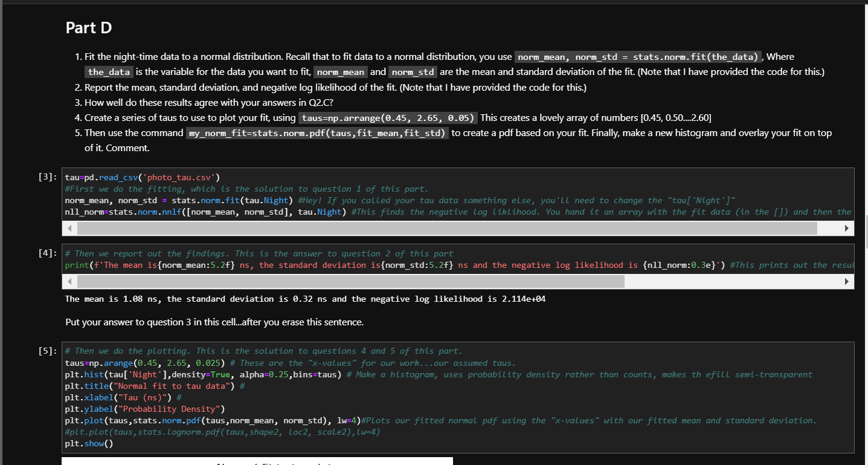Click the standalone 'norm_std' inline code in item 1
This screenshot has height=465, width=868.
[413, 72]
